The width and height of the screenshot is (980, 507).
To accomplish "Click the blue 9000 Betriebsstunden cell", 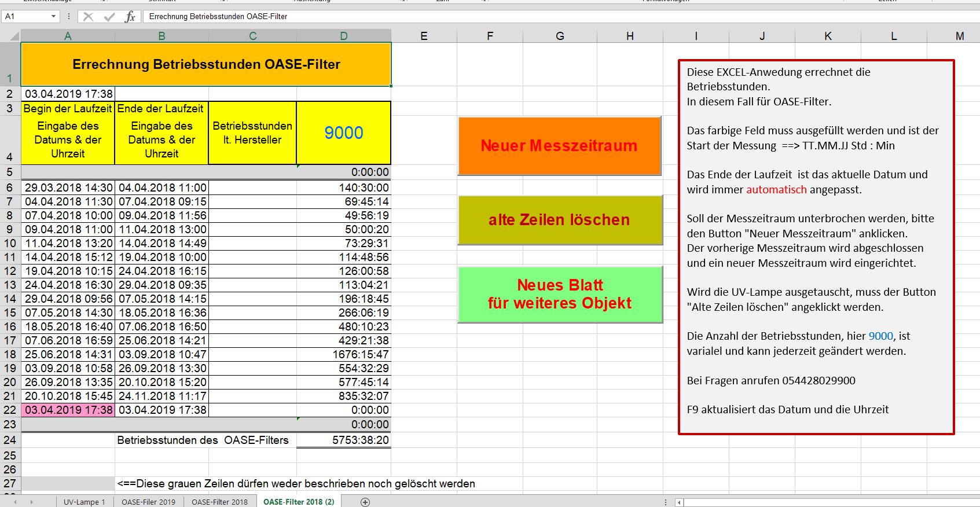I will pyautogui.click(x=344, y=133).
